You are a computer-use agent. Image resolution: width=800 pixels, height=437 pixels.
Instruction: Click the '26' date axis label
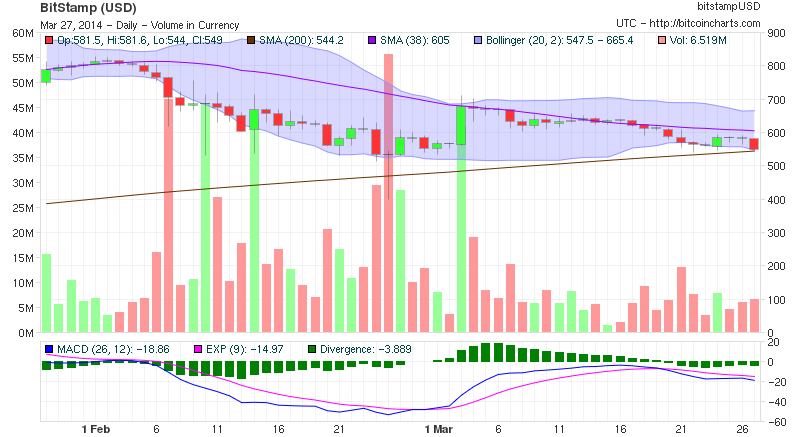click(x=742, y=429)
